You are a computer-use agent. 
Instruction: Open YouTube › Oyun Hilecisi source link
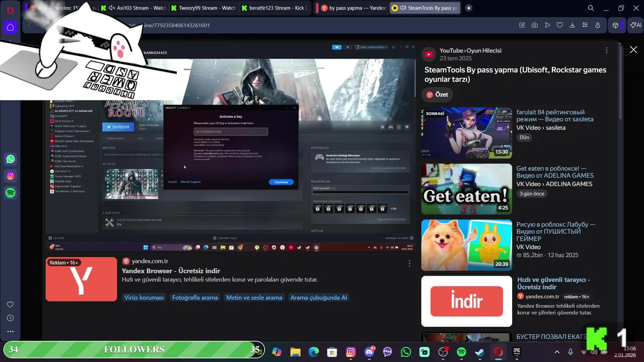pos(470,51)
